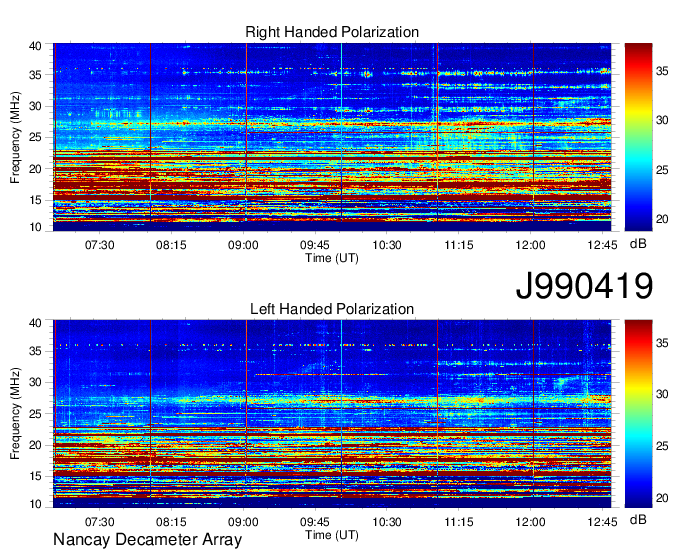
Task: Click the "10" frequency tick of Right Handed plot
Action: pos(35,227)
